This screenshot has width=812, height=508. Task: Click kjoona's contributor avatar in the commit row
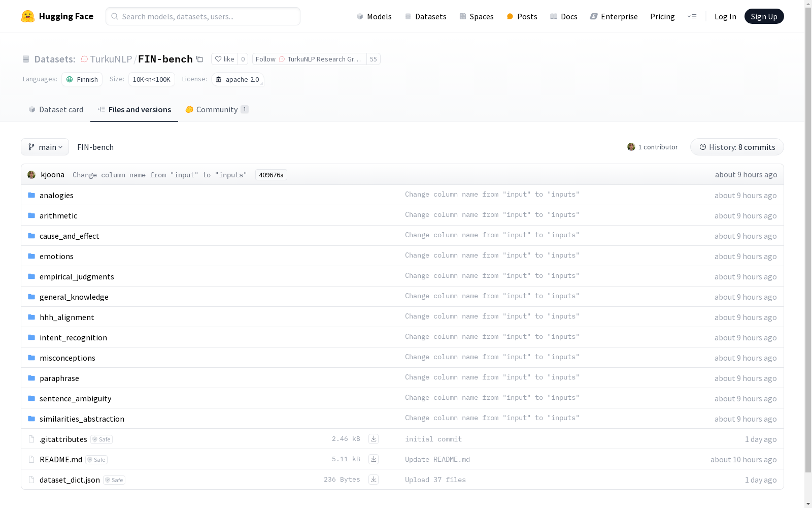[x=31, y=175]
